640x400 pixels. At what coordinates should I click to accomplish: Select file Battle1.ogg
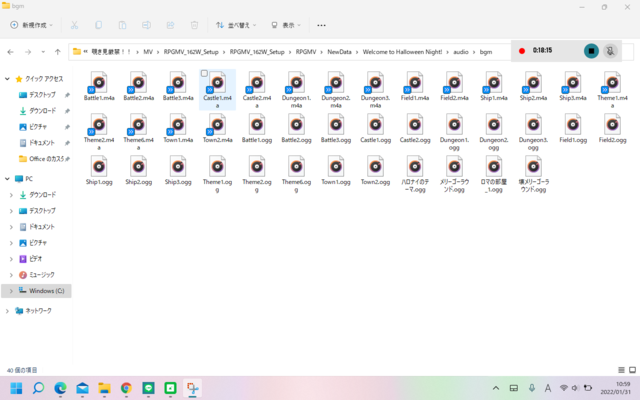point(257,129)
